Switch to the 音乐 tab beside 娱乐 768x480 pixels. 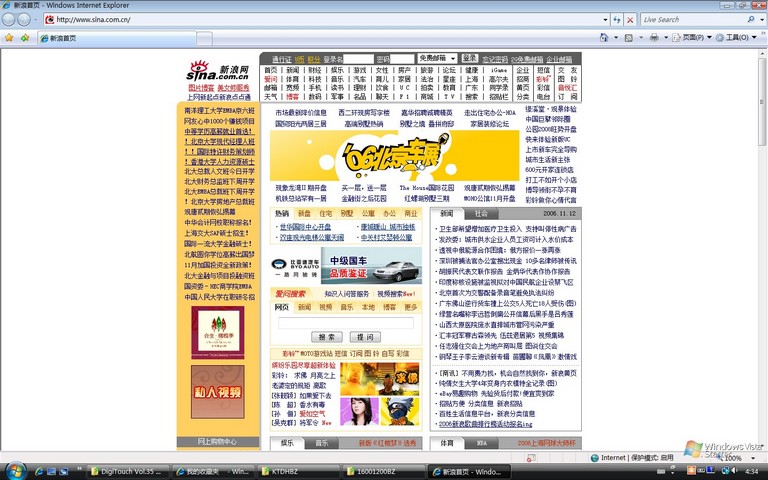[x=321, y=443]
